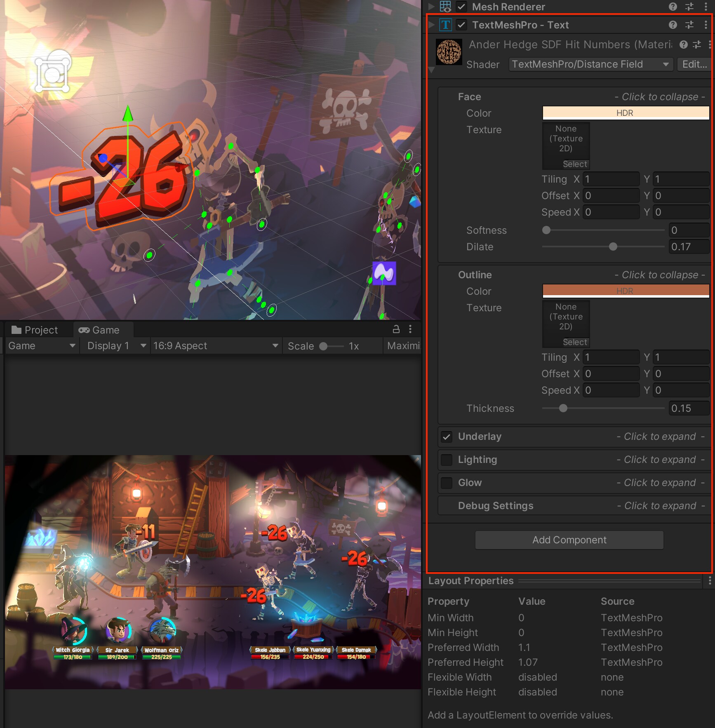Open the Face Color HDR swatch

pyautogui.click(x=625, y=113)
